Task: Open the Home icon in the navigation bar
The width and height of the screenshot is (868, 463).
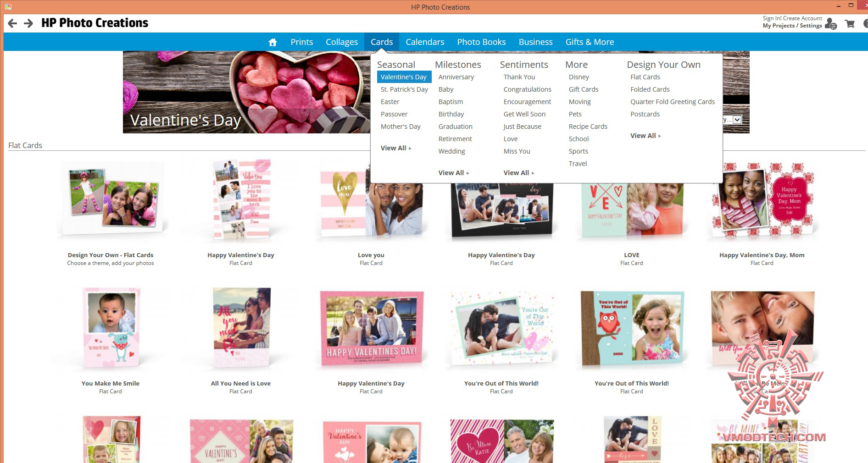Action: tap(273, 42)
